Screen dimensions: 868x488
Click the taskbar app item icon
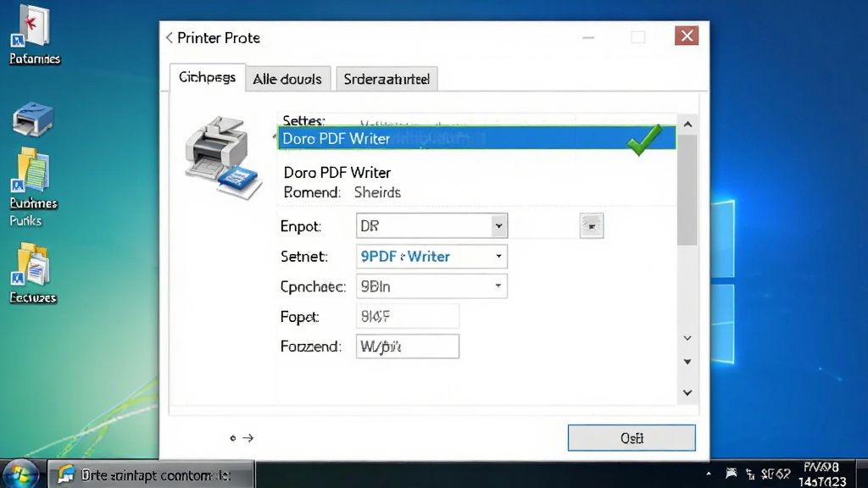(66, 474)
